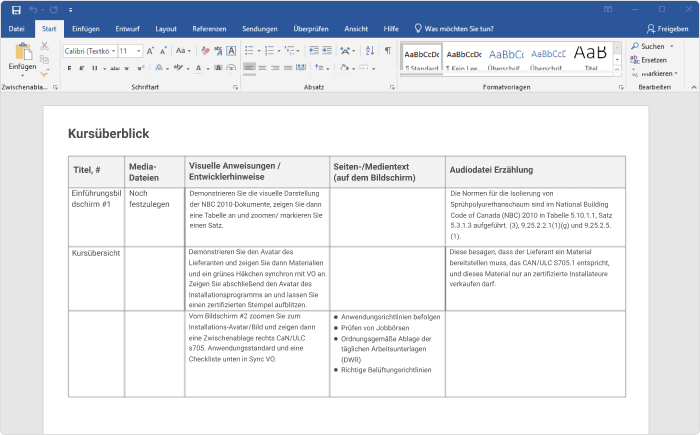
Task: Click the Increase indent icon
Action: click(x=327, y=50)
